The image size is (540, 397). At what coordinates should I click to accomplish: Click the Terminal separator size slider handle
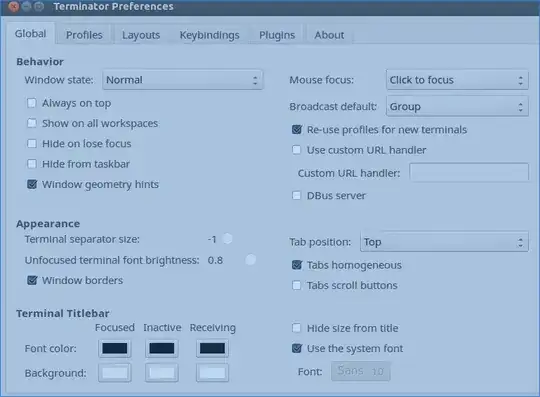tap(228, 238)
